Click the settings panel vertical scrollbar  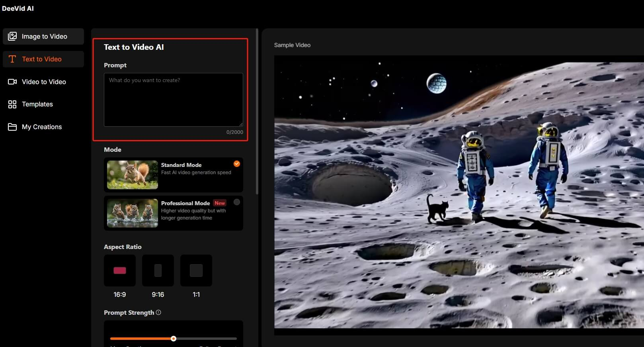(257, 112)
